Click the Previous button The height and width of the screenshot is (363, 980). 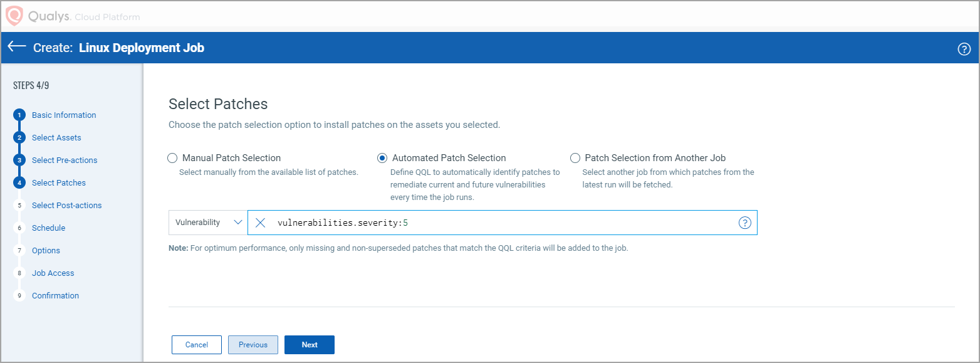253,345
